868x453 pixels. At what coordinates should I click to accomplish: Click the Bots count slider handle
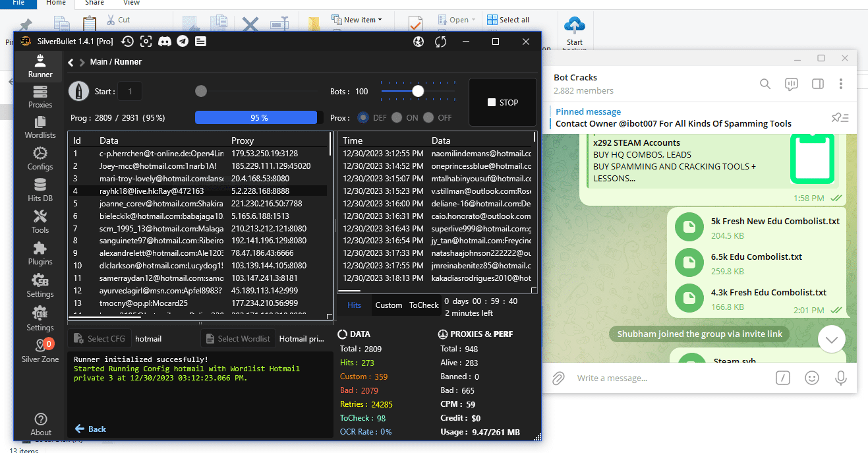click(x=418, y=91)
